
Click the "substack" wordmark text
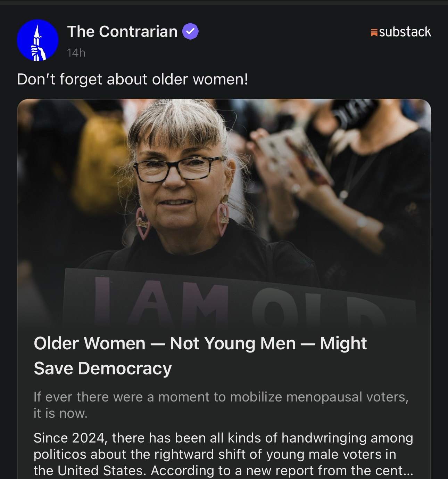(405, 32)
